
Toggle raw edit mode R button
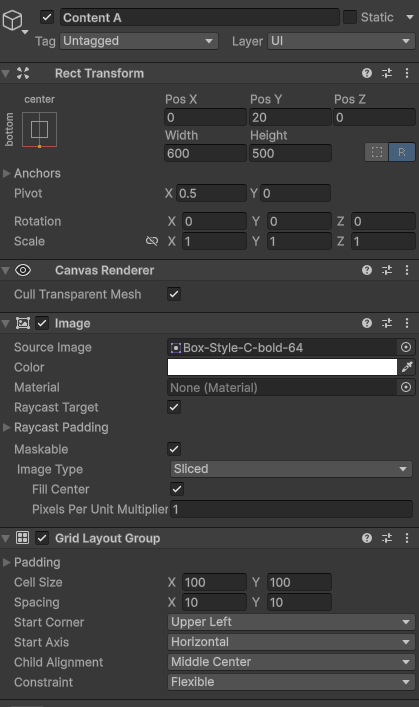tap(401, 152)
